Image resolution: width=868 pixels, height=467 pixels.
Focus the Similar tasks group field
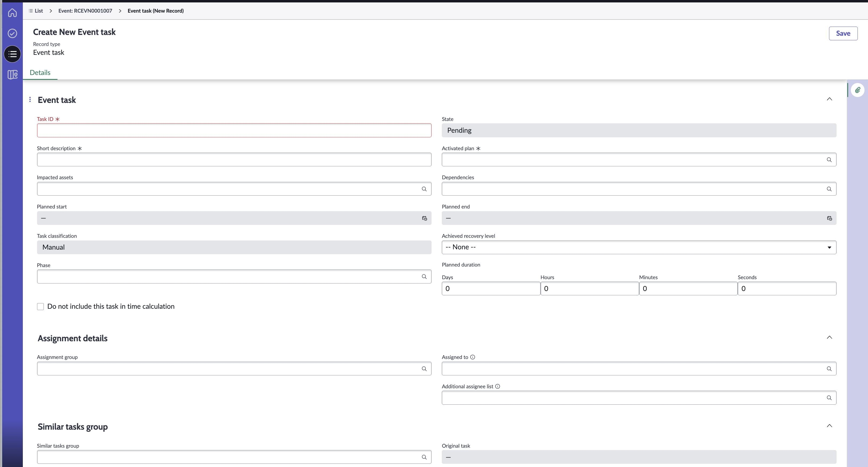click(x=234, y=457)
